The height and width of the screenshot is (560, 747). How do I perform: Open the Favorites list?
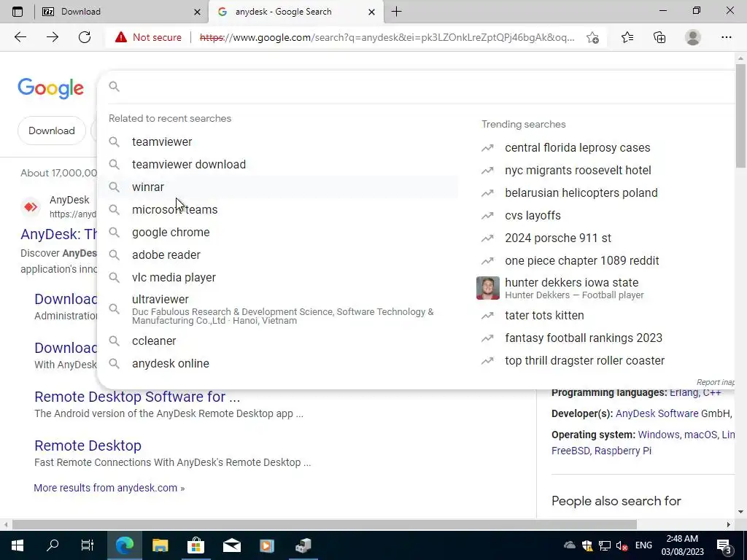[627, 37]
